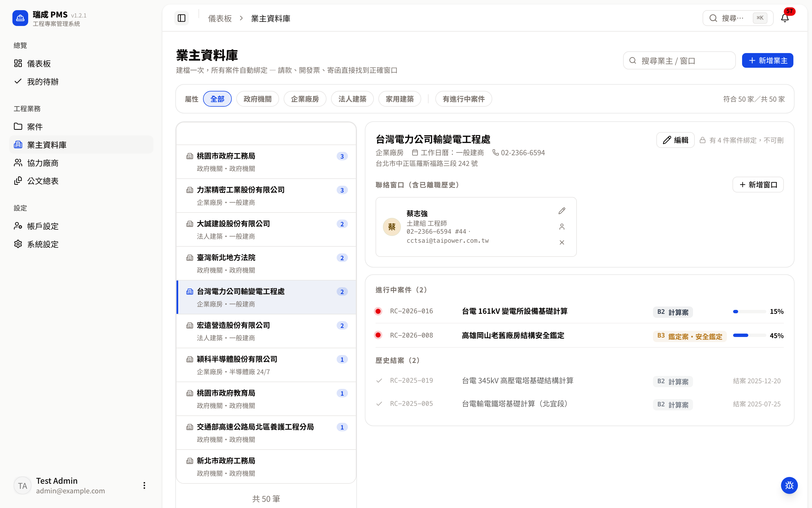Filter by 政府機關 chip

(x=257, y=99)
